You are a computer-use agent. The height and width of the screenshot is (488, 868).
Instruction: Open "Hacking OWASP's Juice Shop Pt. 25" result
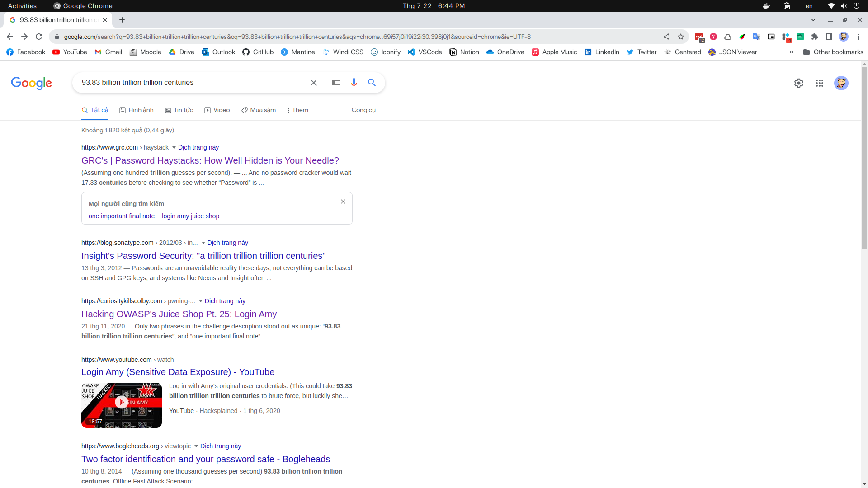click(x=179, y=314)
